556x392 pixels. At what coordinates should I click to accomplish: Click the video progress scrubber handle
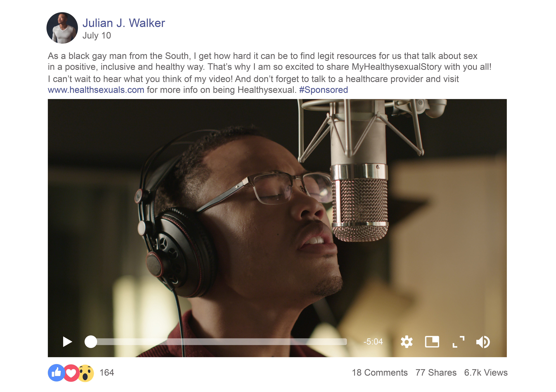pyautogui.click(x=91, y=342)
